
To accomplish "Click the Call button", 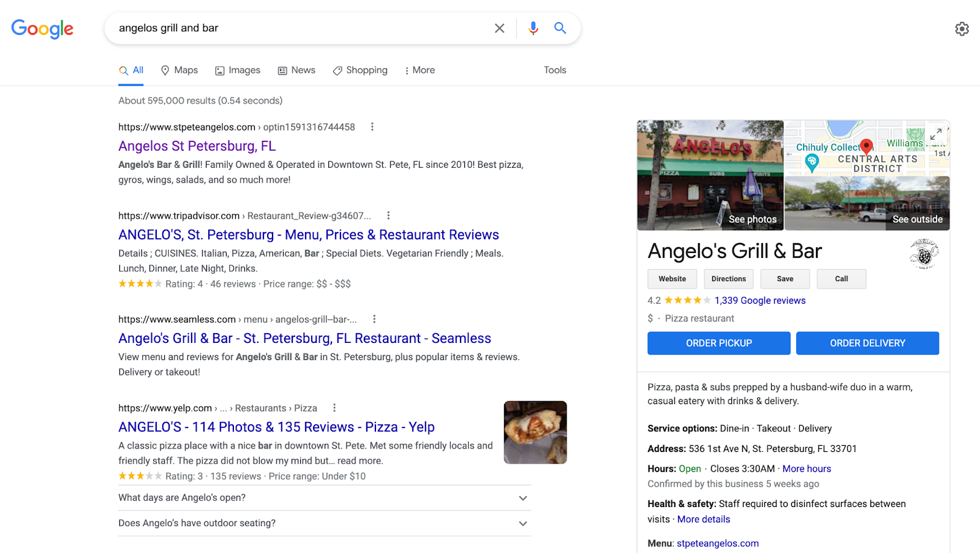I will [841, 279].
